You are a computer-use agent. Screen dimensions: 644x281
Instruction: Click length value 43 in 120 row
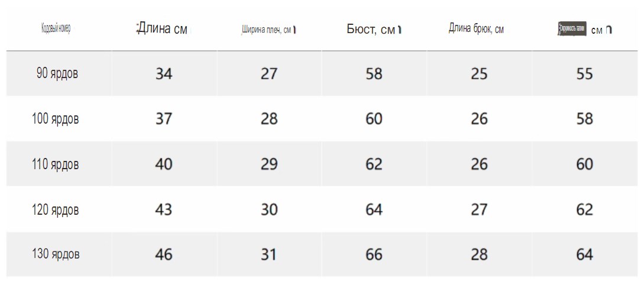click(x=164, y=209)
